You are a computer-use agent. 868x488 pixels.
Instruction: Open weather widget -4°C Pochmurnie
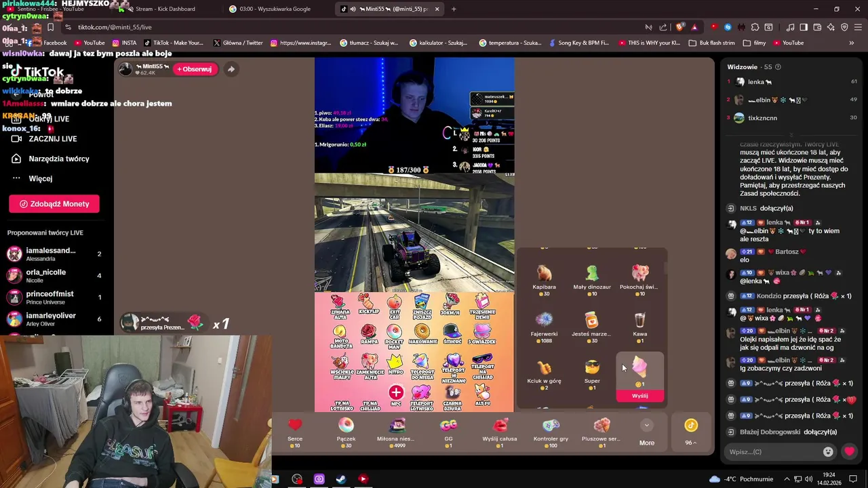(741, 479)
